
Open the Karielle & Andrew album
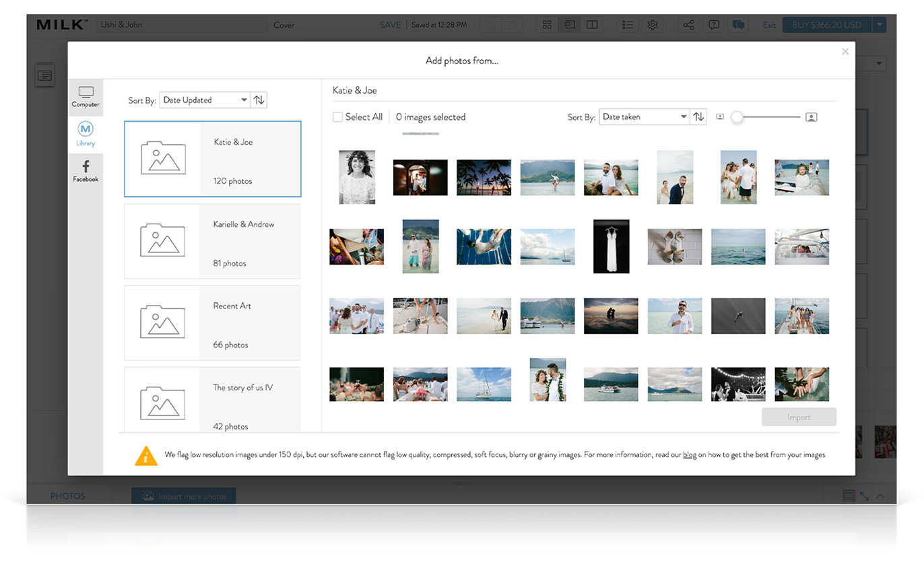[212, 241]
